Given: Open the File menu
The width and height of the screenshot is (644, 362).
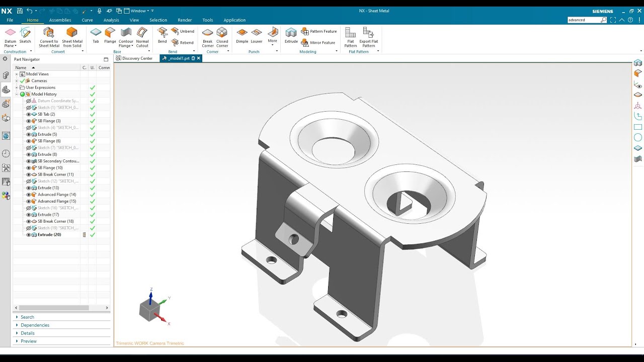Looking at the screenshot, I should click(10, 20).
